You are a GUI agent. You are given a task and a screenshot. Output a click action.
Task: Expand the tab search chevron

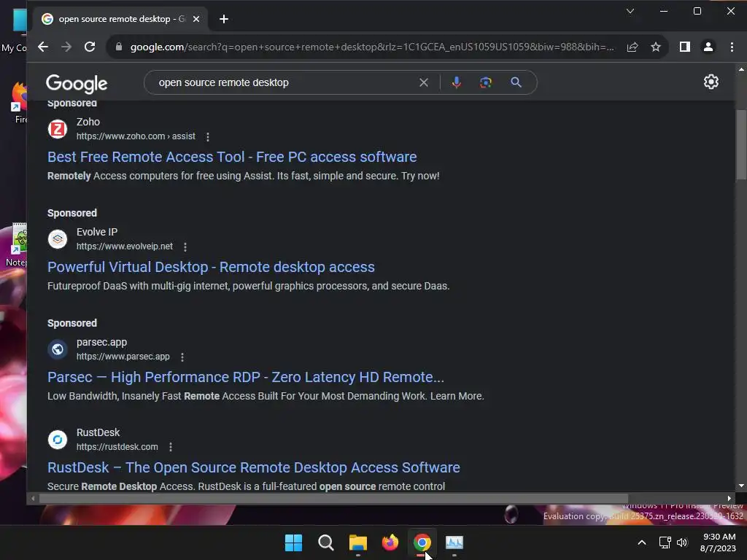pyautogui.click(x=630, y=11)
